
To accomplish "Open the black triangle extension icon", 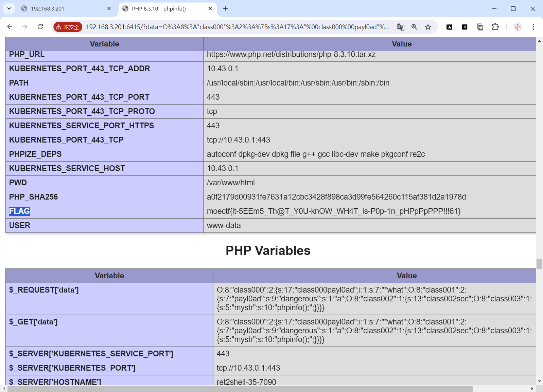I will point(449,27).
